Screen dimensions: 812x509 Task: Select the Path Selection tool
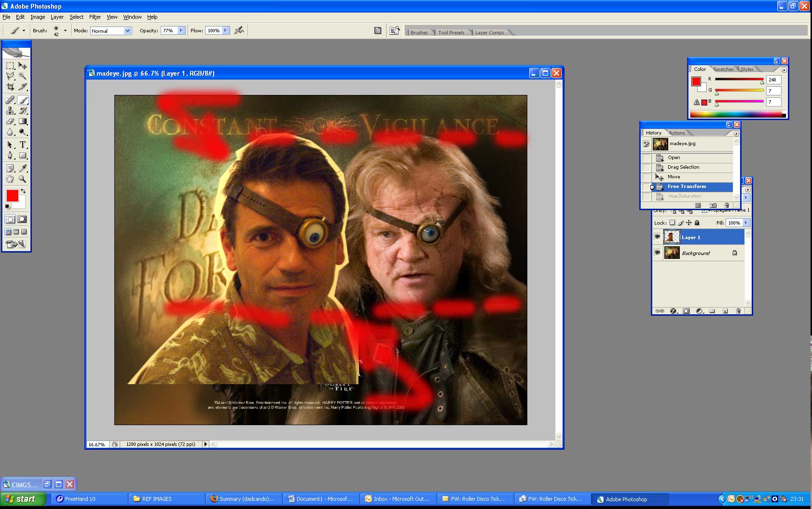pyautogui.click(x=10, y=145)
